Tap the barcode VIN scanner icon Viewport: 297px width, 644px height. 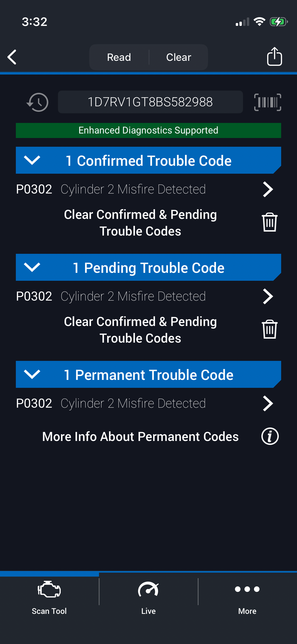(267, 102)
